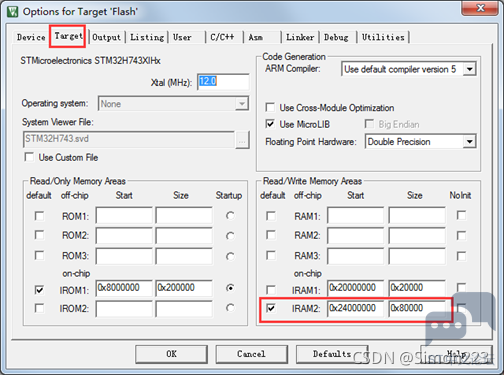Open the Listing tab
The width and height of the screenshot is (504, 375).
click(147, 37)
